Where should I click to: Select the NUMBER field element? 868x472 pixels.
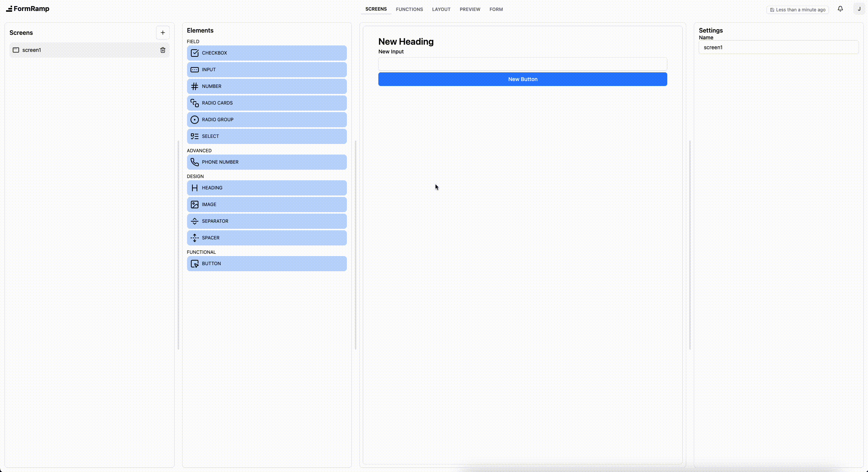[x=267, y=86]
